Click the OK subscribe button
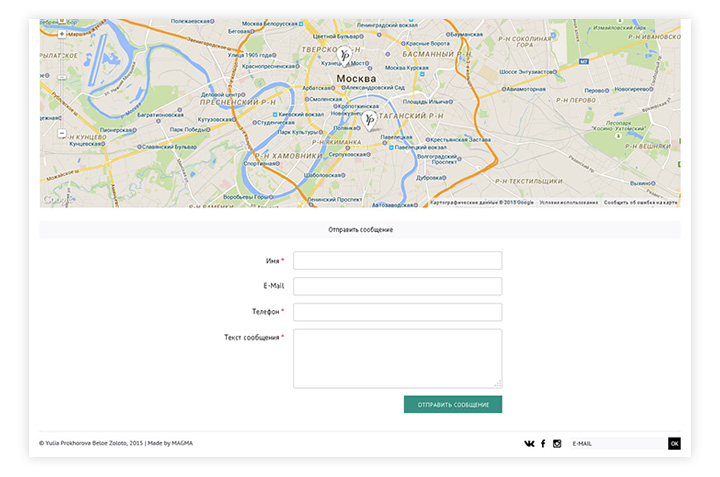 pos(674,443)
